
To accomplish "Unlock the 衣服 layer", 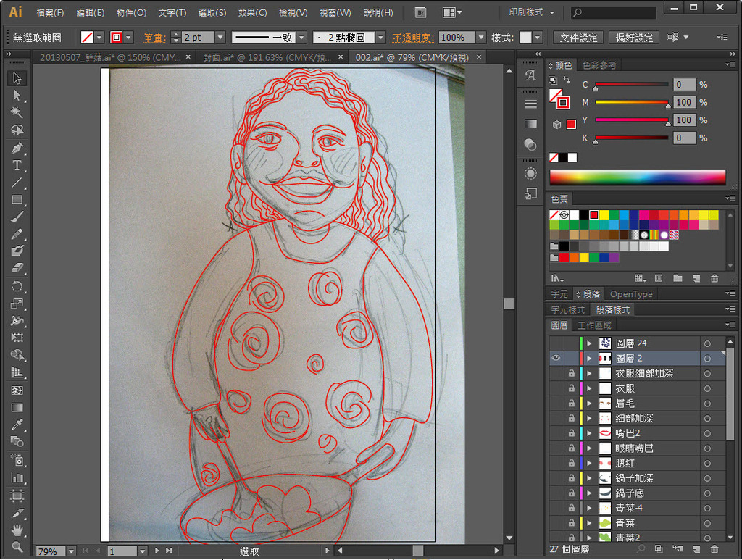I will [x=571, y=388].
